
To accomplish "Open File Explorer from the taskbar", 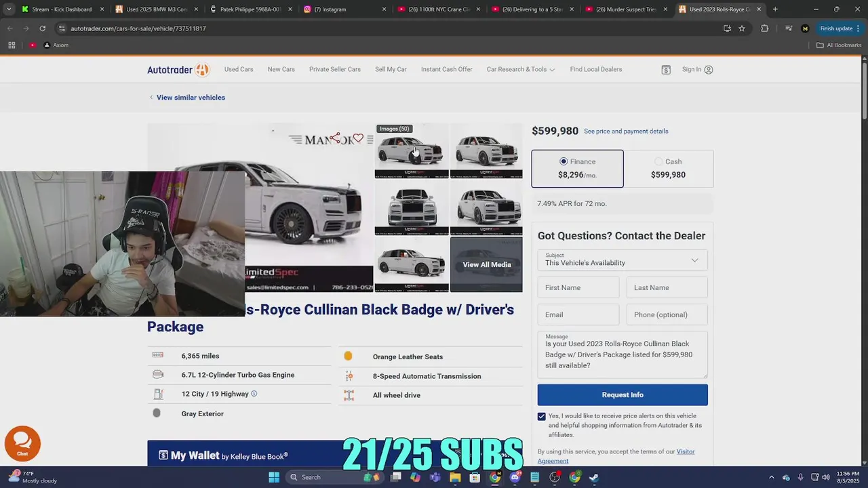I will click(x=455, y=477).
